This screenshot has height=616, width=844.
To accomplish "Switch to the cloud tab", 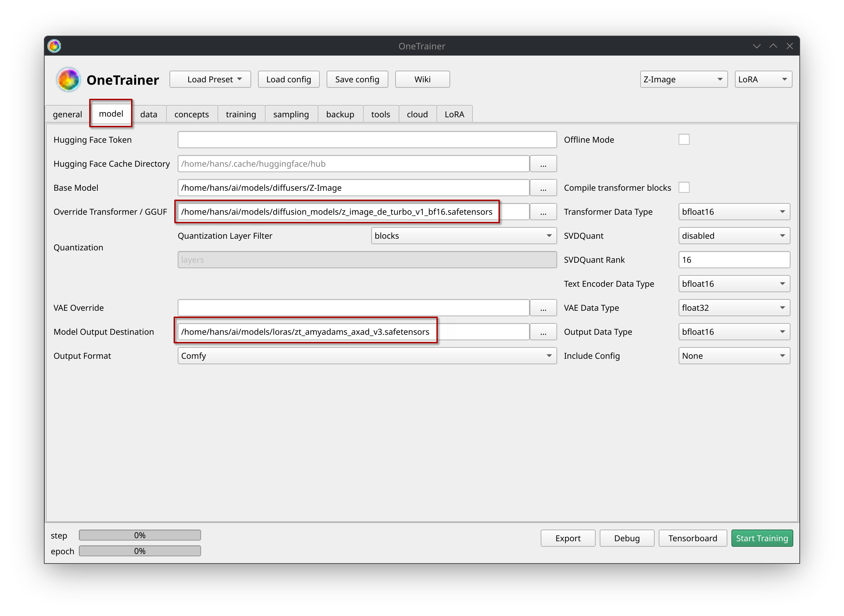I will point(417,114).
